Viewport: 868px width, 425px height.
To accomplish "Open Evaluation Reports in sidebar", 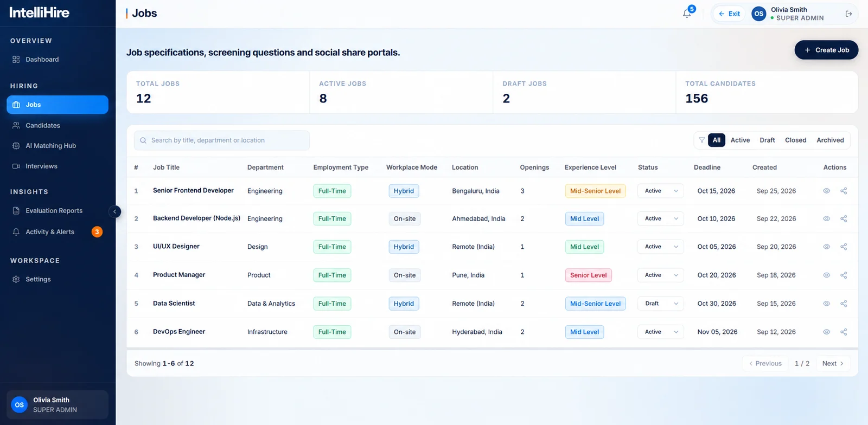I will pyautogui.click(x=58, y=211).
